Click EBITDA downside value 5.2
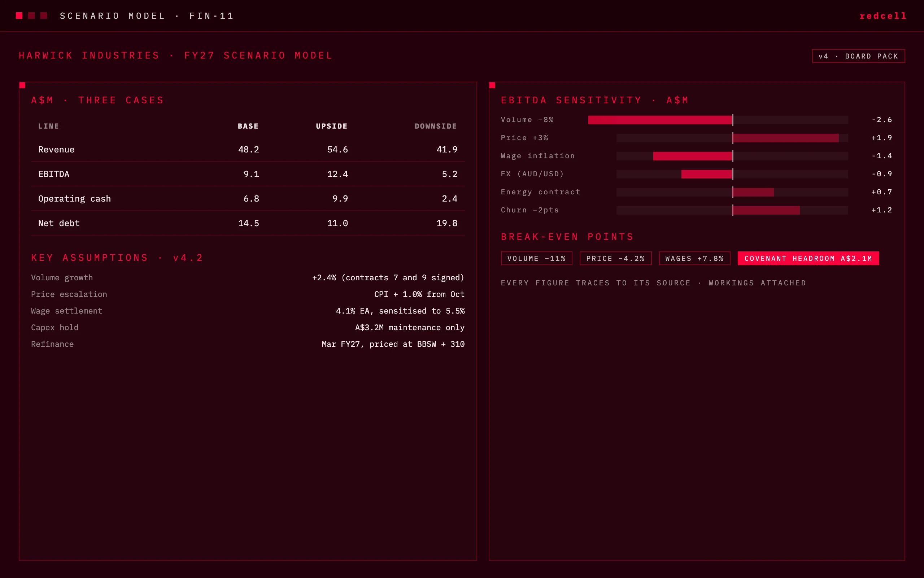The width and height of the screenshot is (924, 578). pos(449,174)
